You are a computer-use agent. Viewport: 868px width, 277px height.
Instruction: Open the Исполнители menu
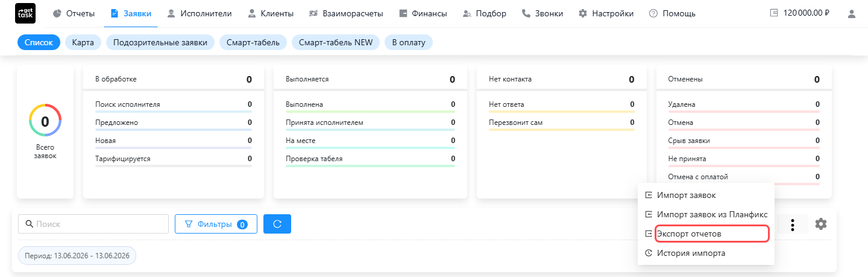199,13
